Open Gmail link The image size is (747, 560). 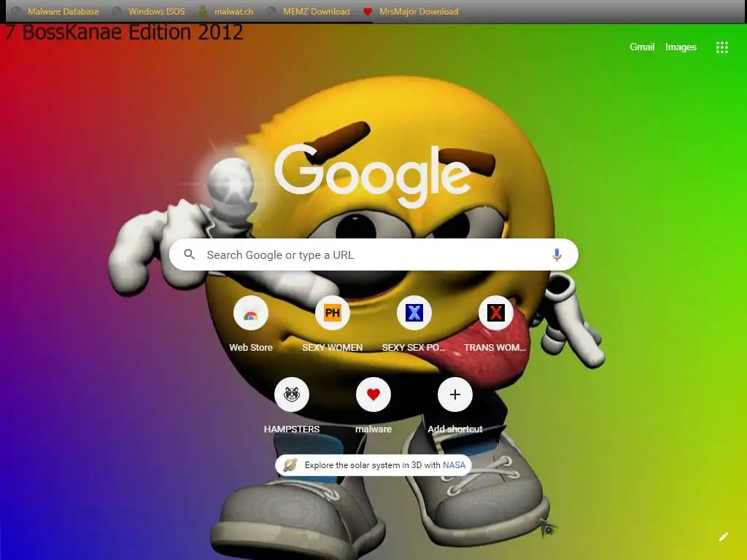(x=642, y=47)
